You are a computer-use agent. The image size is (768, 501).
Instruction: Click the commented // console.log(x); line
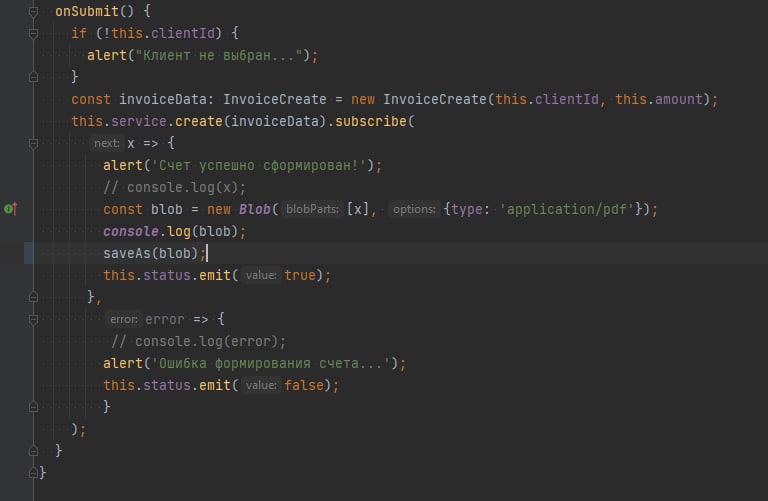tap(174, 188)
